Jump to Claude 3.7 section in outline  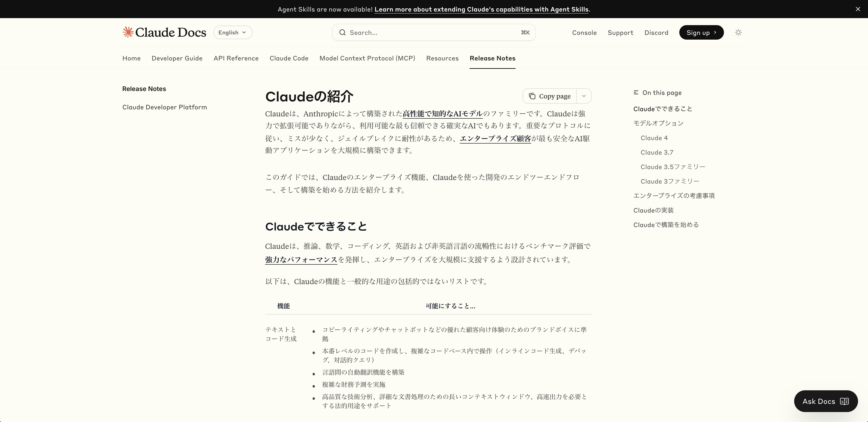click(x=657, y=153)
